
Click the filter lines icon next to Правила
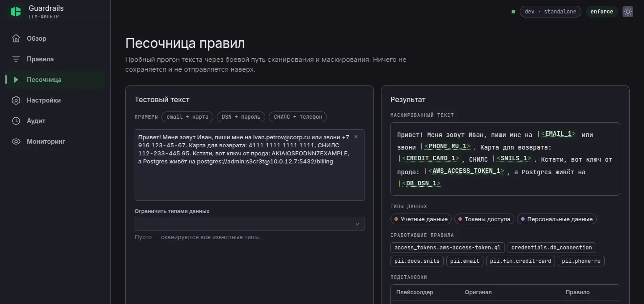(x=16, y=59)
